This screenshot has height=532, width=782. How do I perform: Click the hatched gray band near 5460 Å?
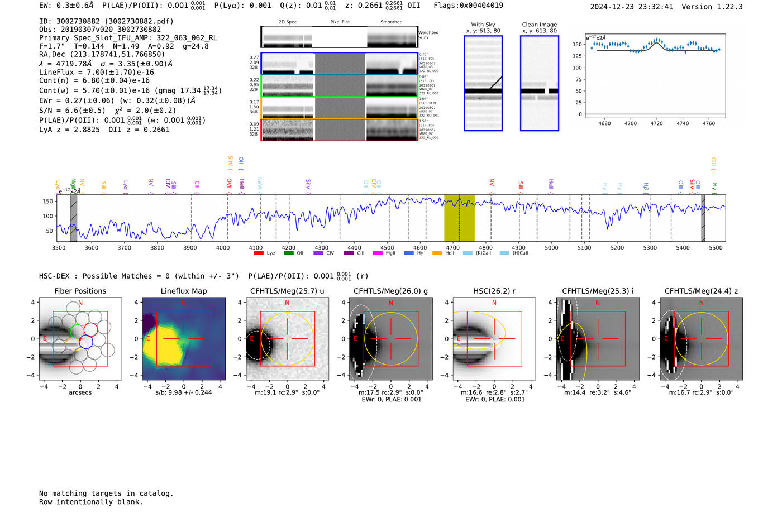(x=703, y=218)
